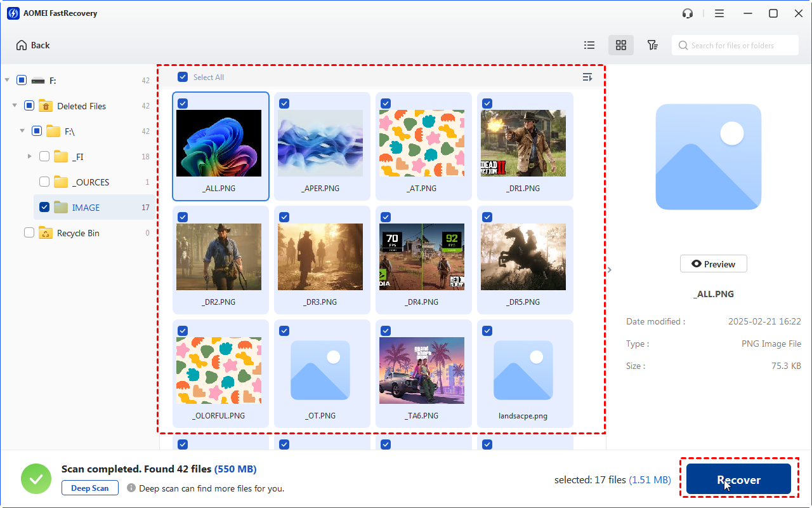Click the _APER.PNG file name
This screenshot has height=508, width=812.
point(320,189)
